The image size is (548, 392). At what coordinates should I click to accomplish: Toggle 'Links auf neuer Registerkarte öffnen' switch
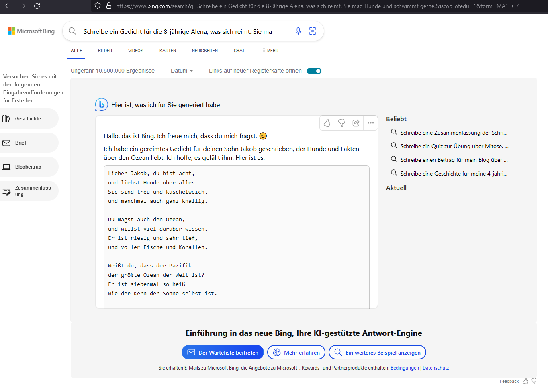tap(314, 71)
